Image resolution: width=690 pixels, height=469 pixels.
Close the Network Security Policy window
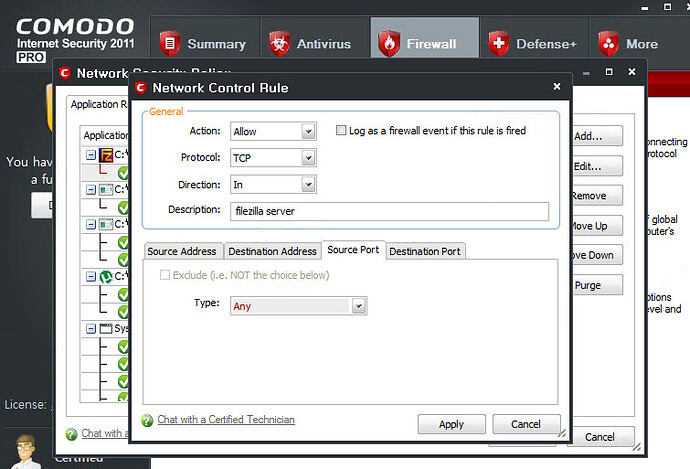632,71
